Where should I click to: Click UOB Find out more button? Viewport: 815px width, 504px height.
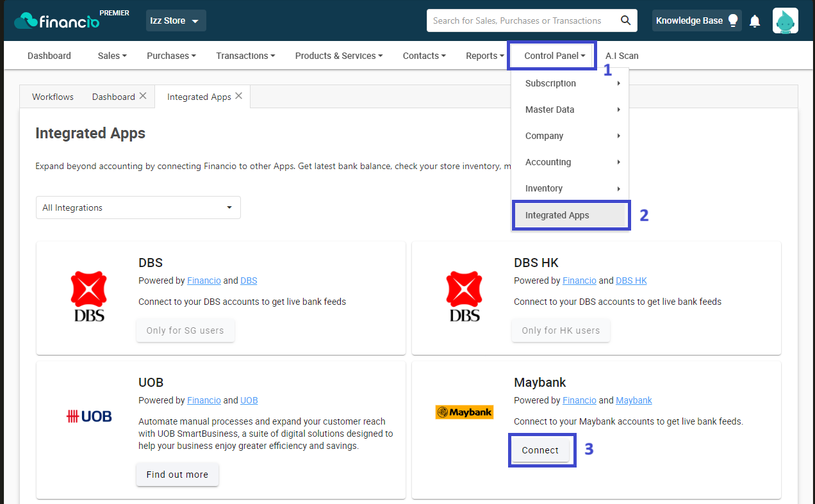point(177,475)
